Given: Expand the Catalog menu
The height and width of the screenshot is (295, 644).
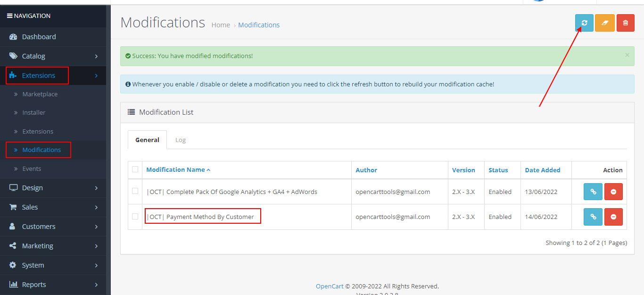Looking at the screenshot, I should (x=33, y=56).
